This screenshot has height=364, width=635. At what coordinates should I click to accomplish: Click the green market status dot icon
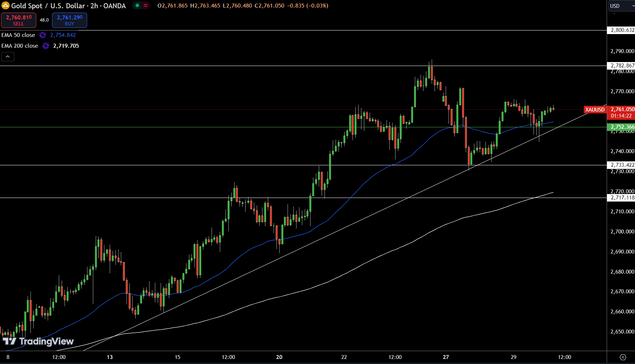137,5
